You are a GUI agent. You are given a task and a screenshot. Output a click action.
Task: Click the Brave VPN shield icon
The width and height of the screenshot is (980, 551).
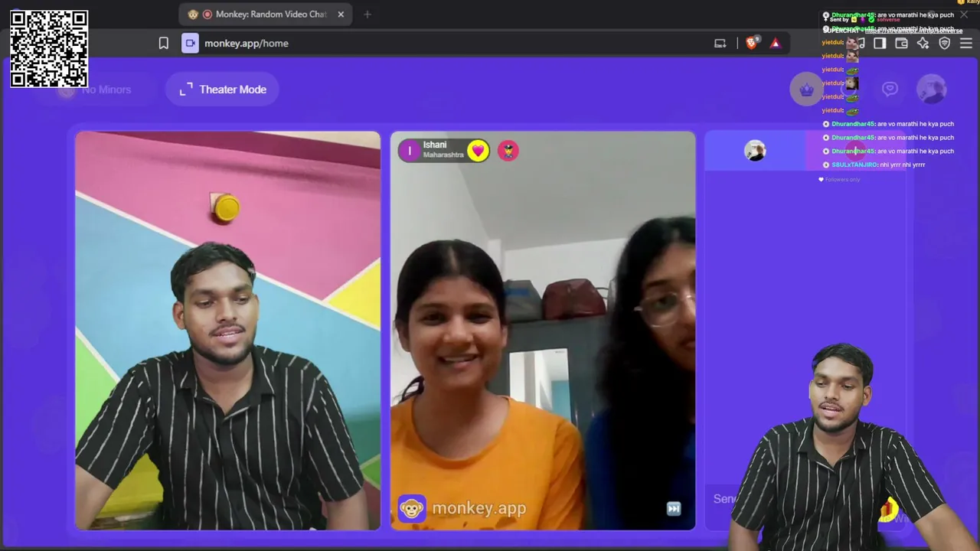944,44
